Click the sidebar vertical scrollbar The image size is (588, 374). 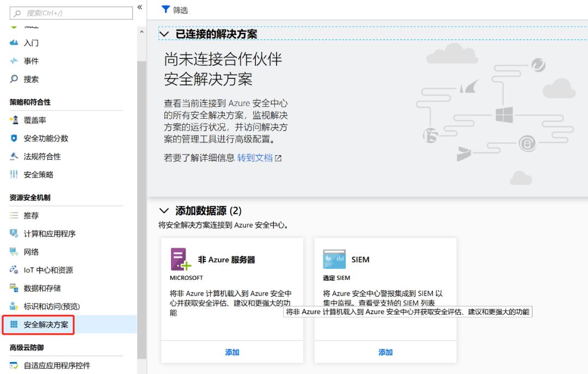tap(142, 207)
